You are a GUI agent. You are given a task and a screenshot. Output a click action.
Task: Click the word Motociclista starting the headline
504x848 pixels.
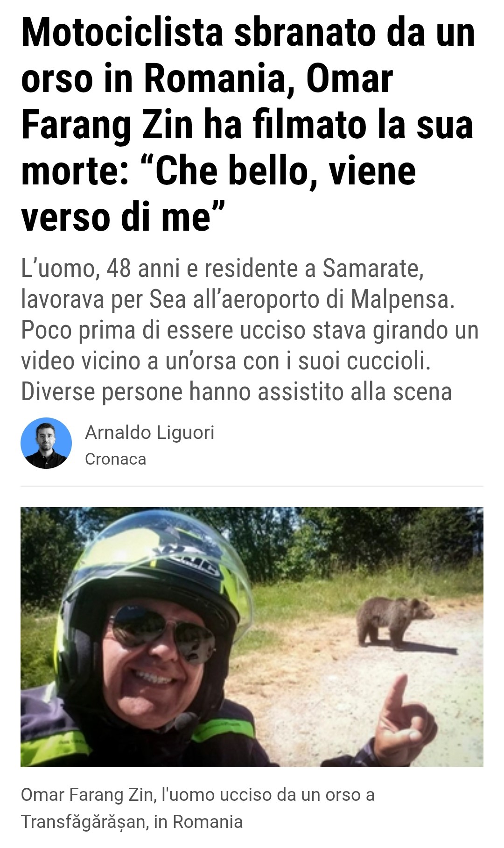(122, 33)
